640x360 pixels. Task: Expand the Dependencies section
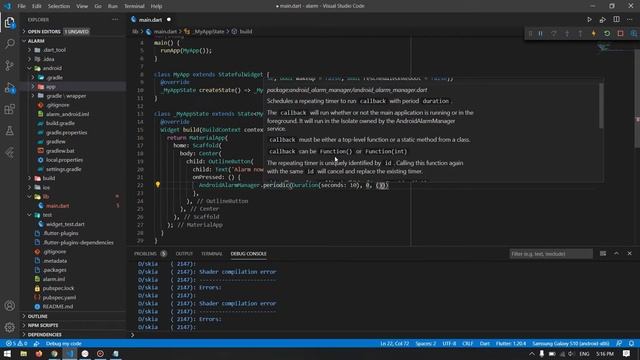(x=44, y=334)
